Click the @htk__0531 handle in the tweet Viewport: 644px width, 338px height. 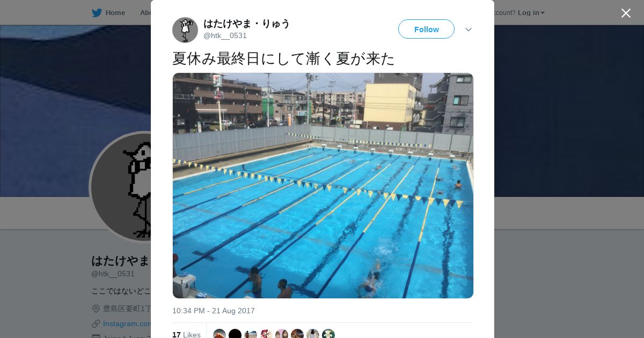pos(225,35)
